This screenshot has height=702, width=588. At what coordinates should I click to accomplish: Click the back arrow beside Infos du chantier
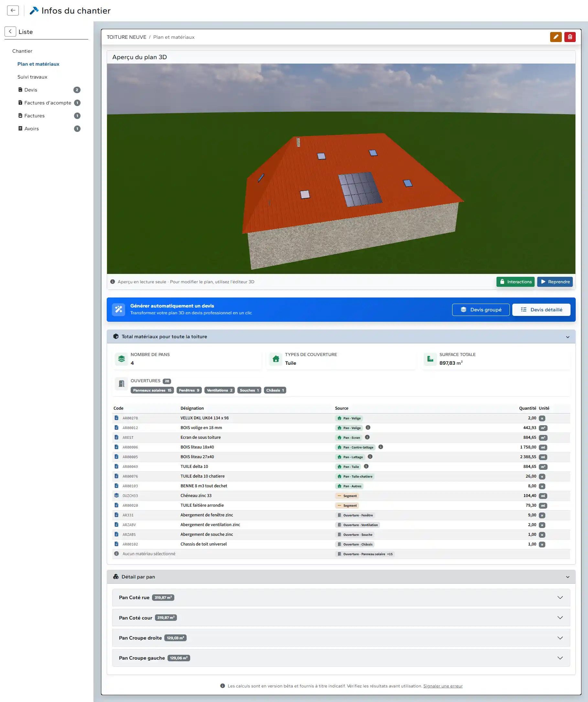point(13,10)
